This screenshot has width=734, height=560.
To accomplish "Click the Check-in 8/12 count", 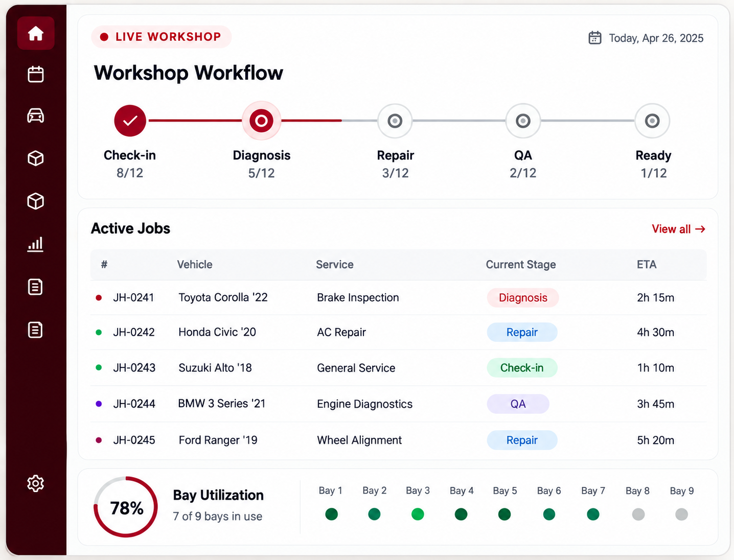I will 130,173.
